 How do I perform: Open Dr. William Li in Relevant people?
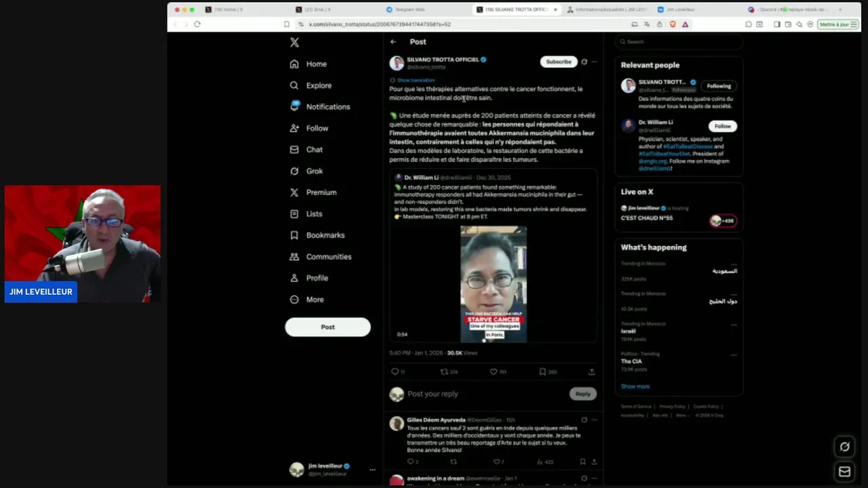pos(655,123)
